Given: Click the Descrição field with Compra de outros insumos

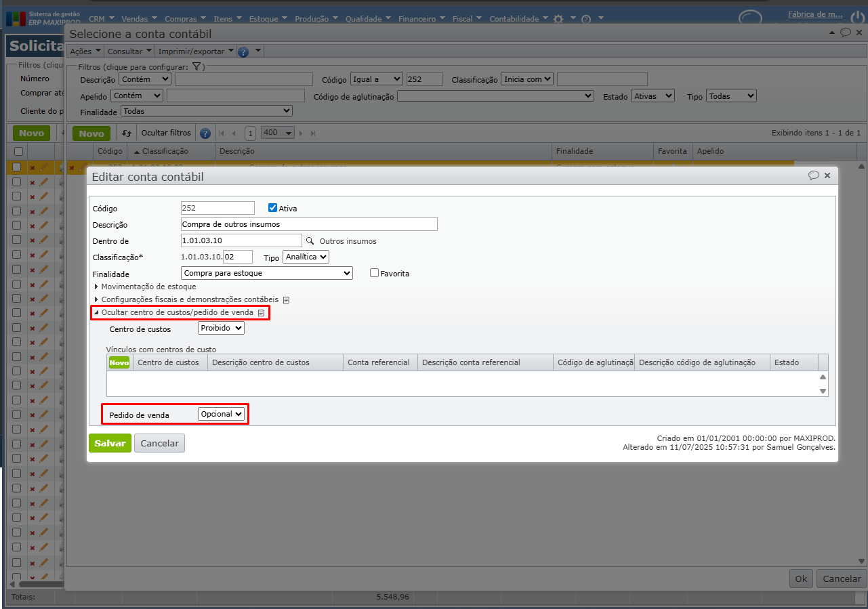Looking at the screenshot, I should [309, 224].
